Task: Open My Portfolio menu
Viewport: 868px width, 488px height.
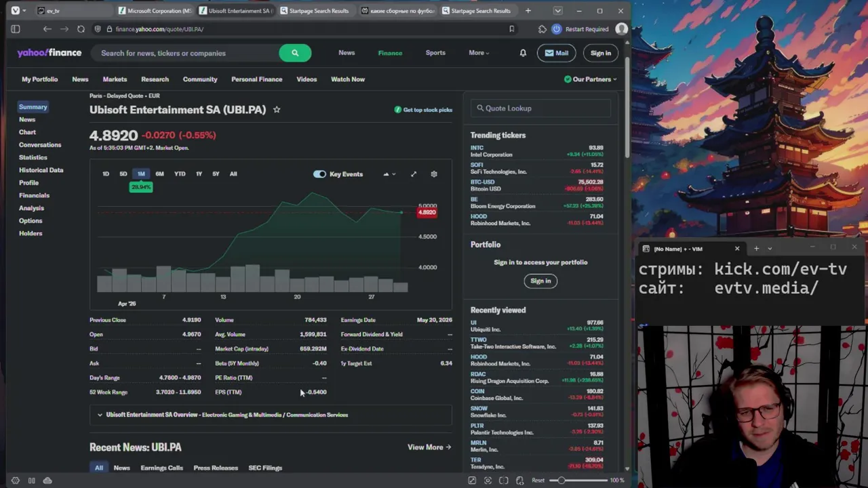Action: 39,79
